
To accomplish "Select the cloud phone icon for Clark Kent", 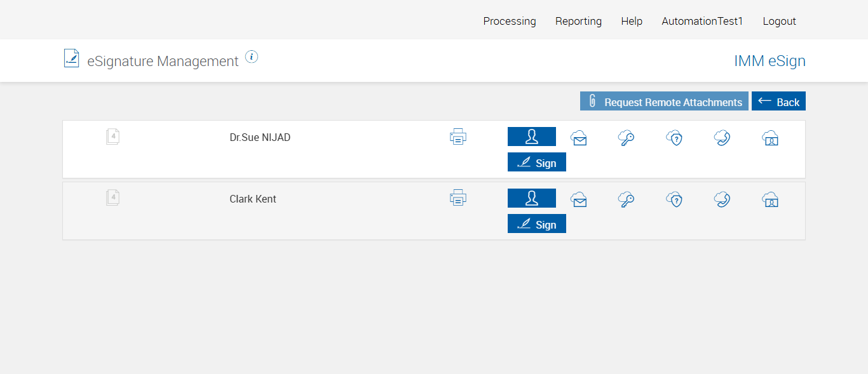I will point(722,199).
